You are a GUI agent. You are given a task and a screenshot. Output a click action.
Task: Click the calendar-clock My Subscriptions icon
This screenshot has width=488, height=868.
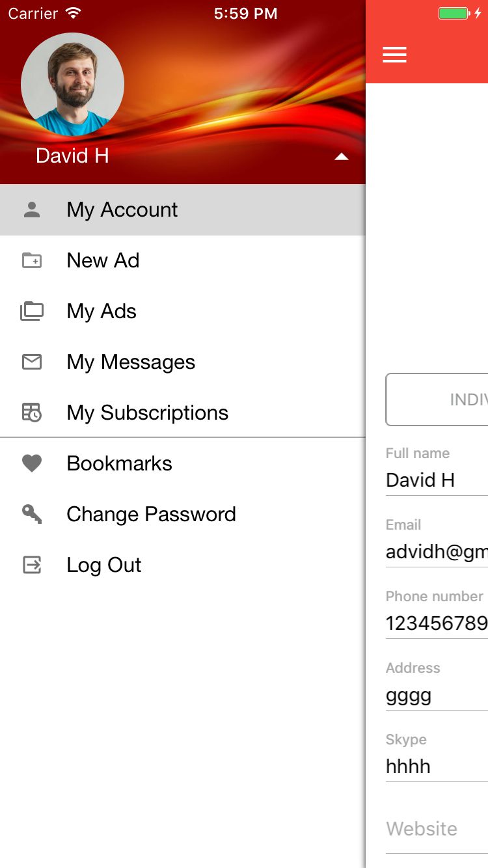coord(32,413)
